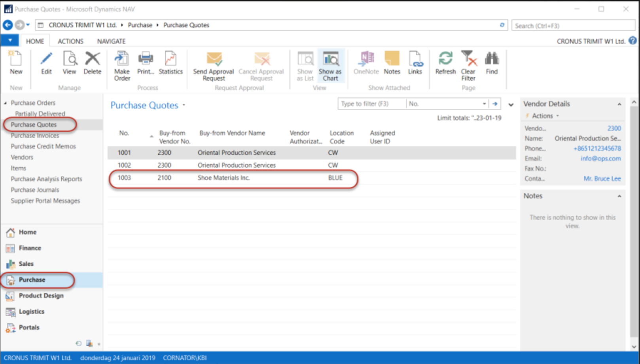The width and height of the screenshot is (640, 364).
Task: Sort by the Location Code column header
Action: point(342,137)
